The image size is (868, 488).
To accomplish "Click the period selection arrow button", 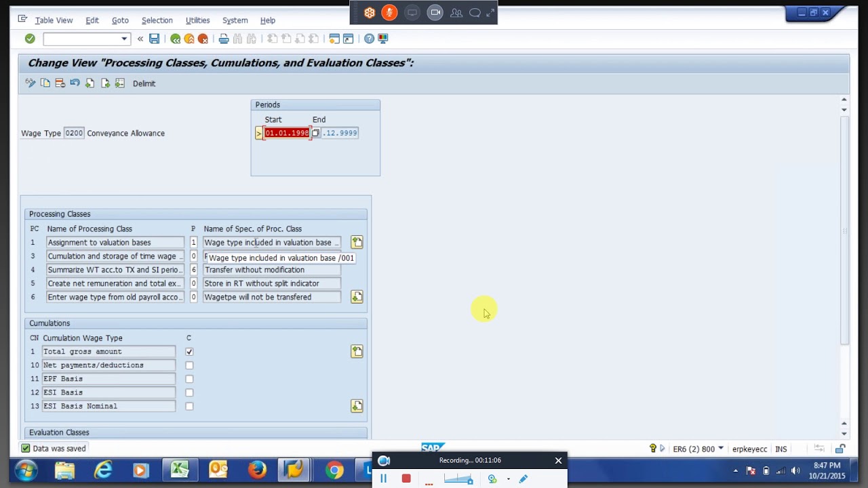I will (258, 133).
